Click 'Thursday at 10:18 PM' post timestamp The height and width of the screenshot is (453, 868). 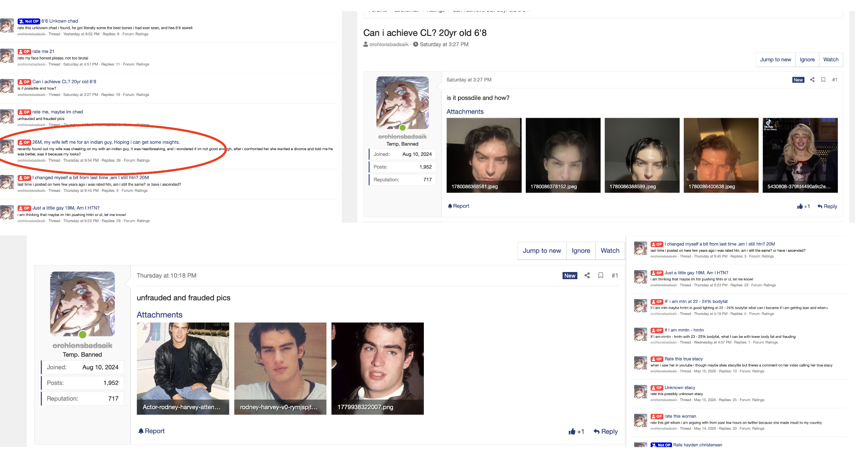[167, 275]
